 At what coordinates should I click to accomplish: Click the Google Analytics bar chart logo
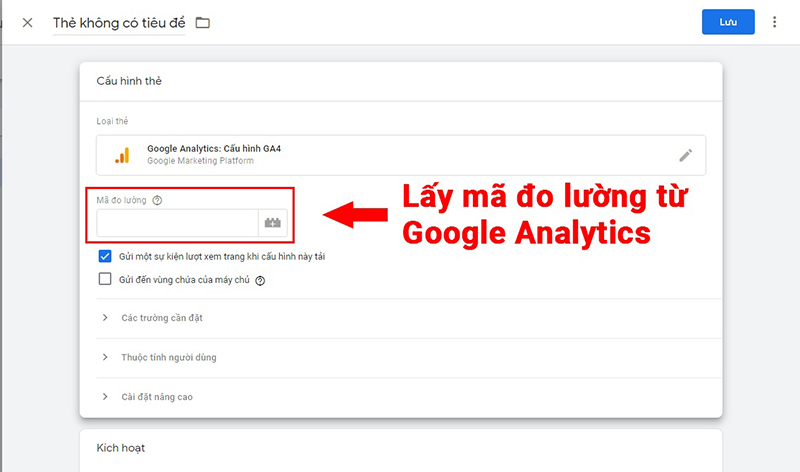(122, 155)
